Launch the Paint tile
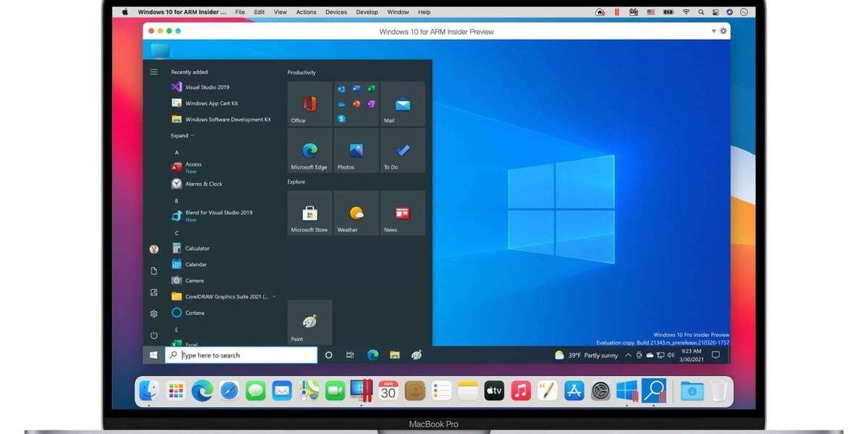Screen dimensions: 868x434 point(310,322)
